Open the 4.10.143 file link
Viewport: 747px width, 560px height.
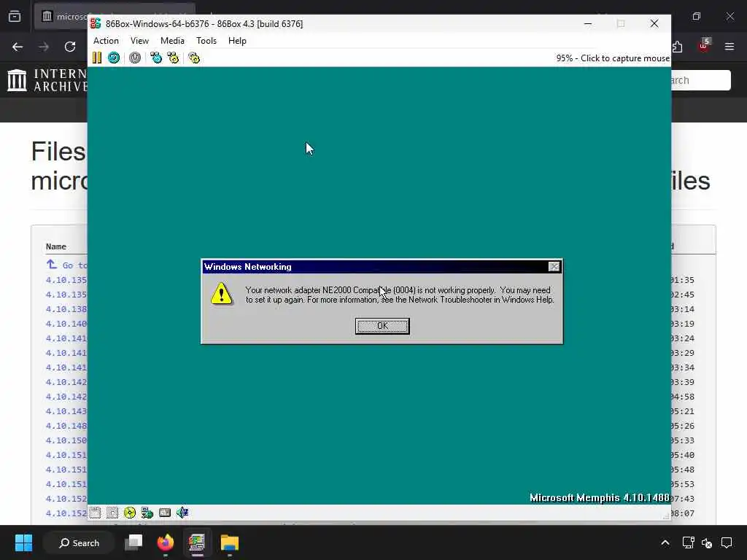[66, 411]
